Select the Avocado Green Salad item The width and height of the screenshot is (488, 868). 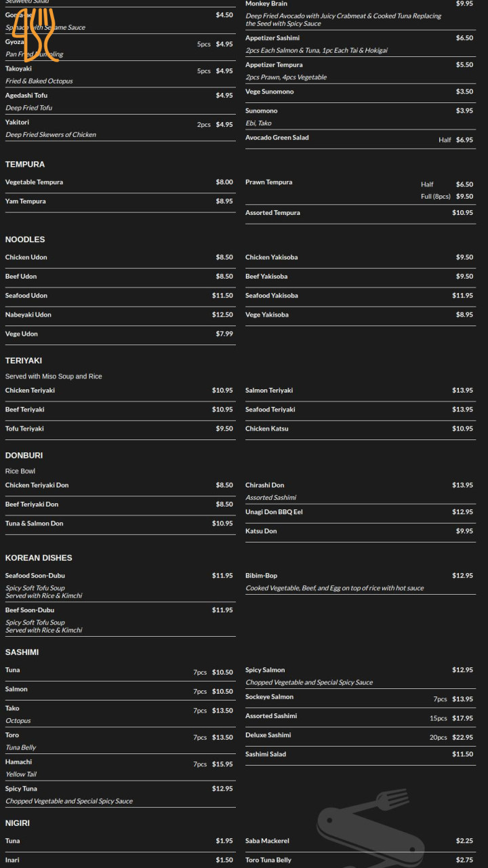[x=277, y=138]
